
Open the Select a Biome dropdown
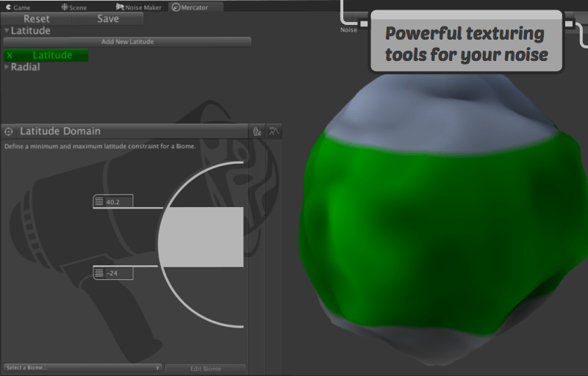pos(82,367)
